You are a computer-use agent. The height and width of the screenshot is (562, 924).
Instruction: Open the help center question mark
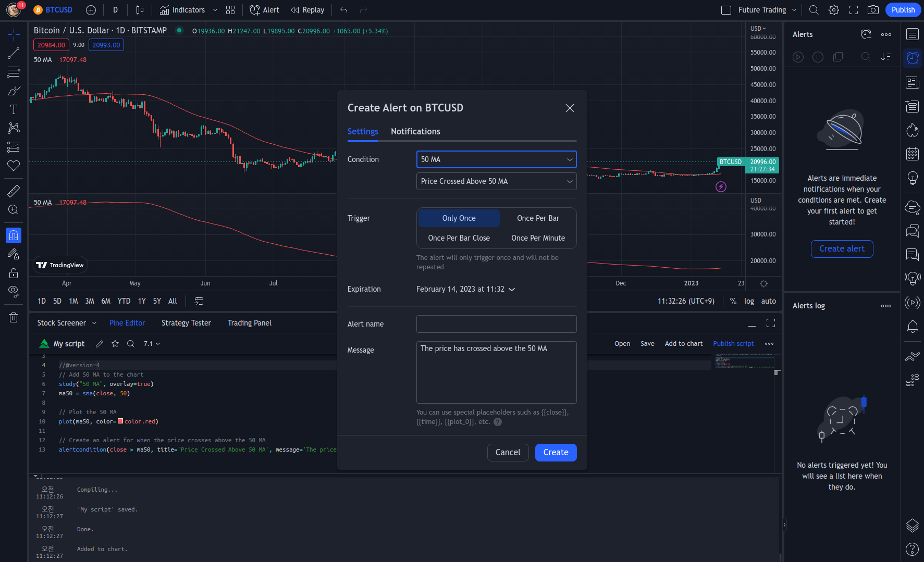(x=912, y=549)
